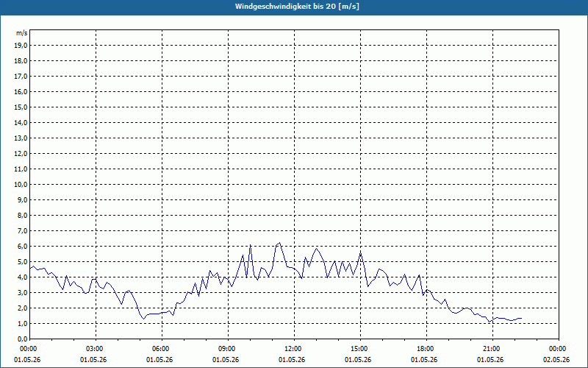This screenshot has height=368, width=588.
Task: Click the "18:00" x-axis time label
Action: [x=425, y=349]
